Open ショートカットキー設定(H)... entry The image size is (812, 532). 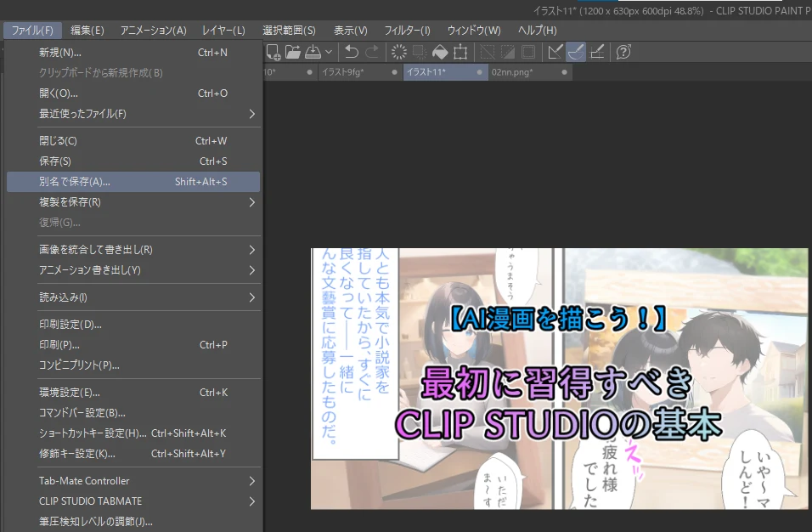tap(133, 433)
